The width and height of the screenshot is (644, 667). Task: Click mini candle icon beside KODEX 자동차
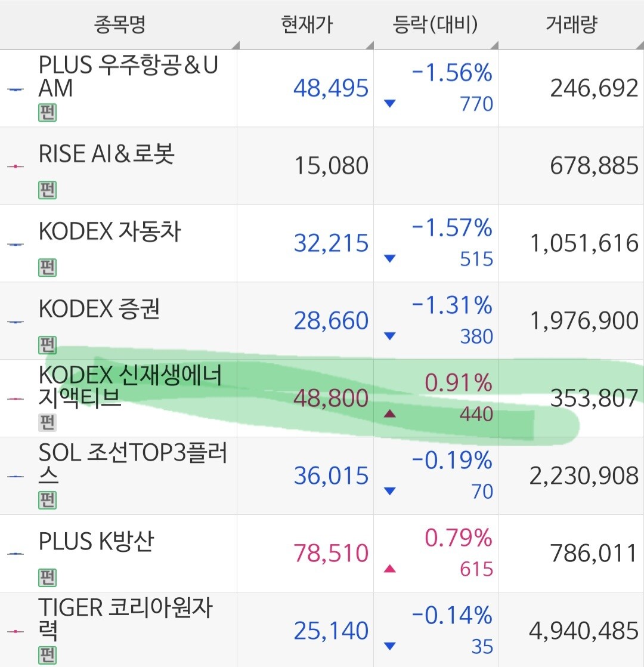click(16, 244)
